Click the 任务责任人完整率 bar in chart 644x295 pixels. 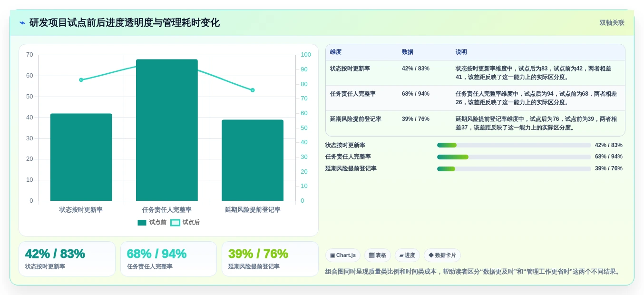tap(167, 130)
